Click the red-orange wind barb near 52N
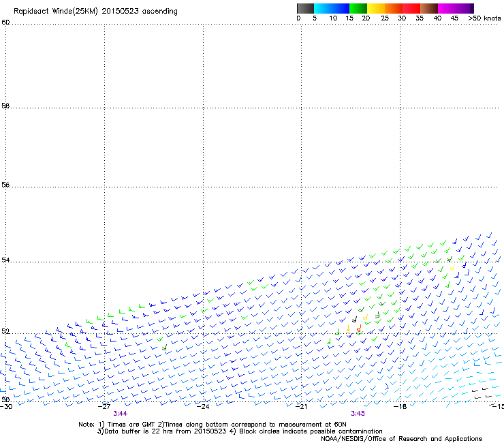Image resolution: width=504 pixels, height=443 pixels. click(359, 329)
